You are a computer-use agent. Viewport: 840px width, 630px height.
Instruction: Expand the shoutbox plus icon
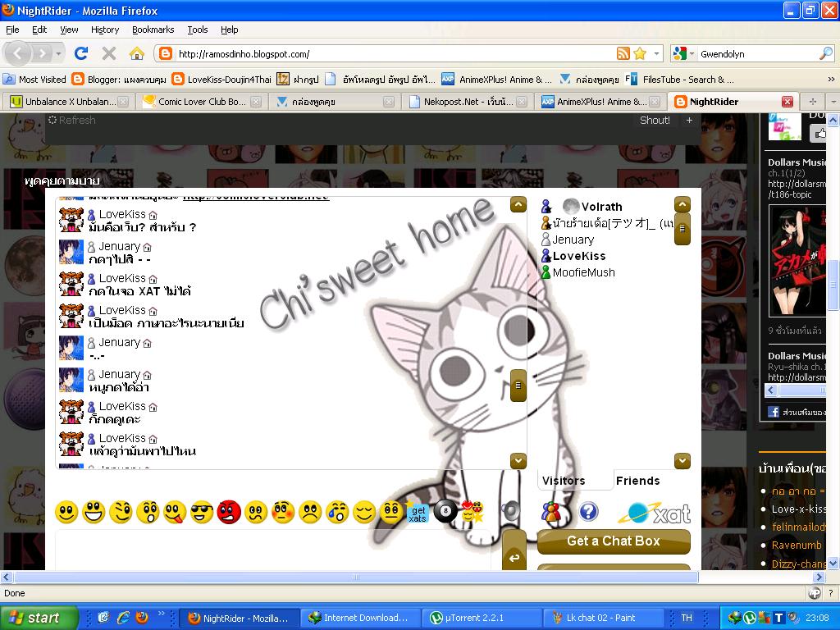tap(689, 121)
